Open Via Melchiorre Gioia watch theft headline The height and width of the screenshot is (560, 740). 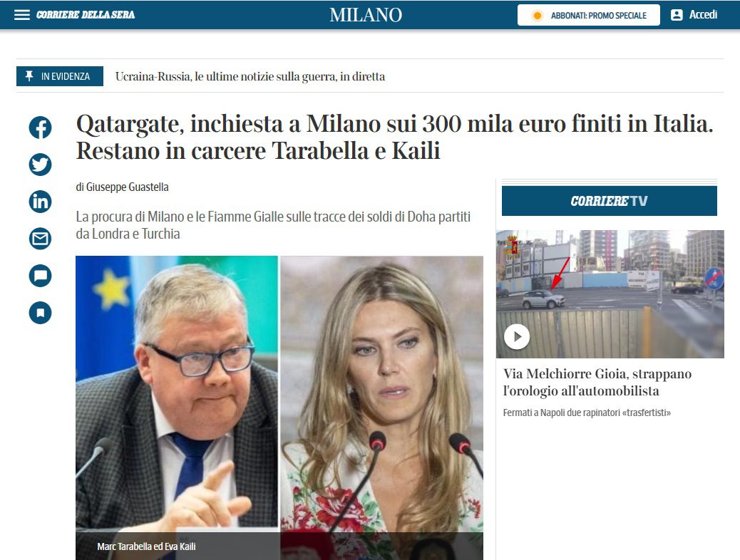pos(597,382)
